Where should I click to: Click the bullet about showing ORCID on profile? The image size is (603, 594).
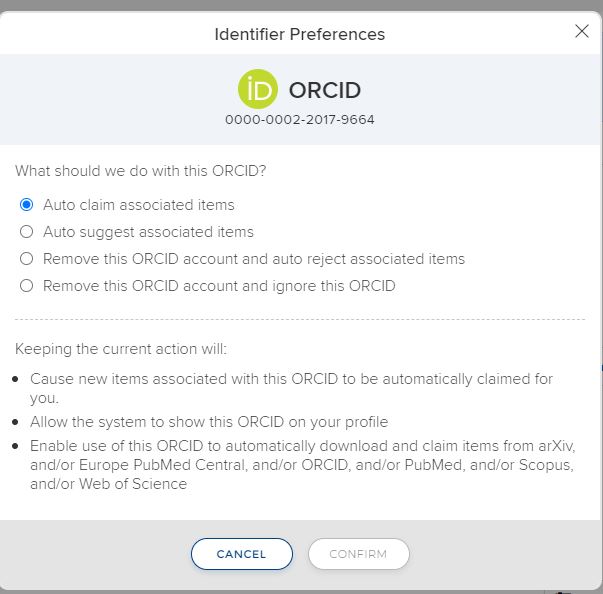tap(209, 422)
